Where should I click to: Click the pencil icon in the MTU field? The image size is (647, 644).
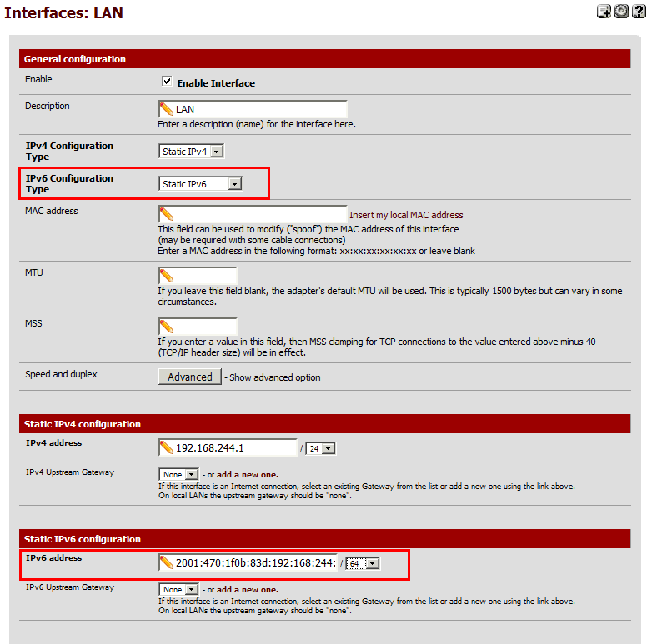tap(166, 276)
